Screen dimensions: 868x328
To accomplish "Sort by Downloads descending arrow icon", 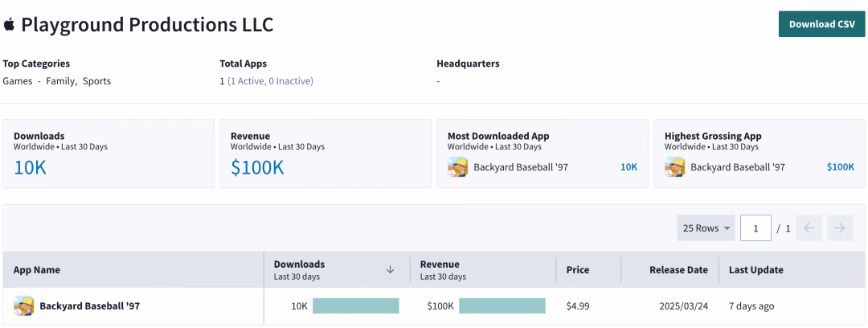I will tap(390, 269).
